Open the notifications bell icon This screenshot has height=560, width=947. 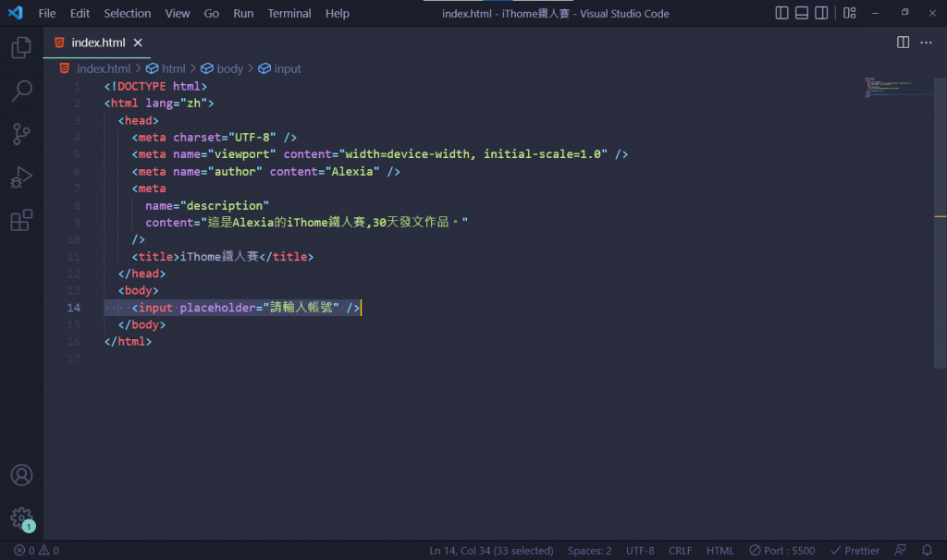coord(927,551)
